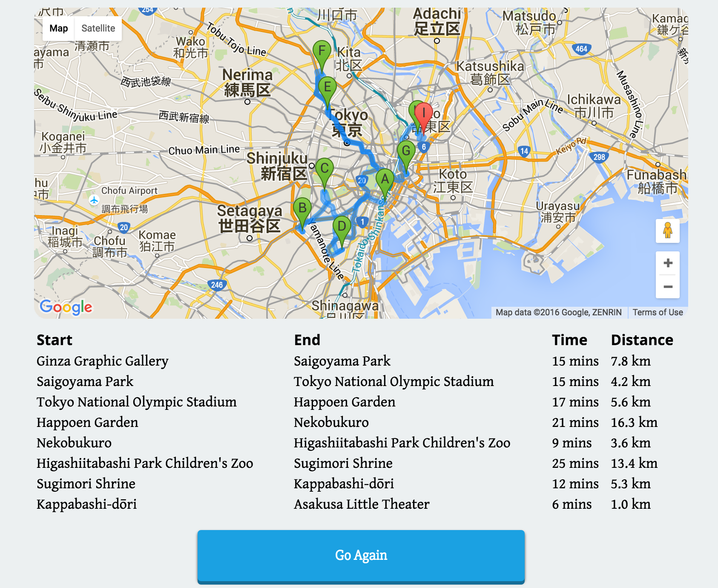Click the route 464 highway shield
718x588 pixels.
pos(581,49)
